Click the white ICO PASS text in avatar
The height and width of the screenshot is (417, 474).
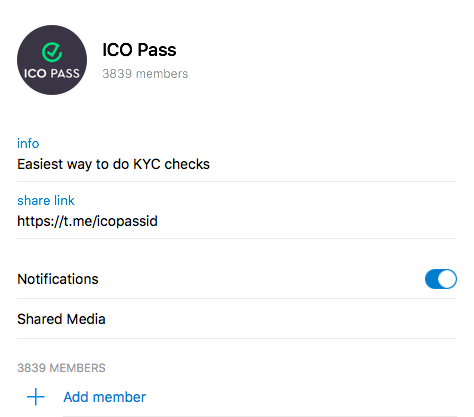pos(52,73)
